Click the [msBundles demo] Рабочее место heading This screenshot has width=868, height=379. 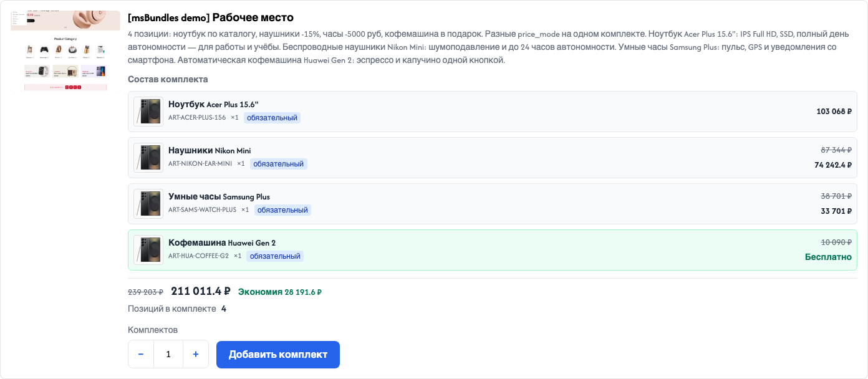coord(211,17)
